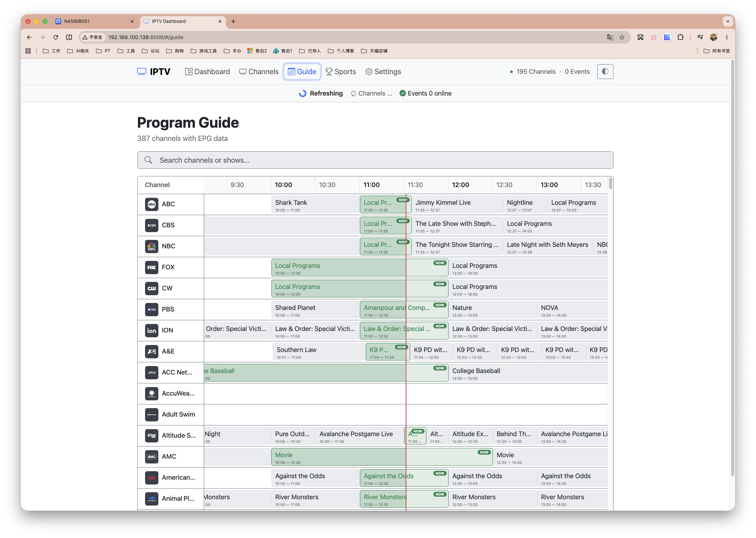Select NOVA program at 13:00
Screen dimensions: 756x538
[x=572, y=310]
